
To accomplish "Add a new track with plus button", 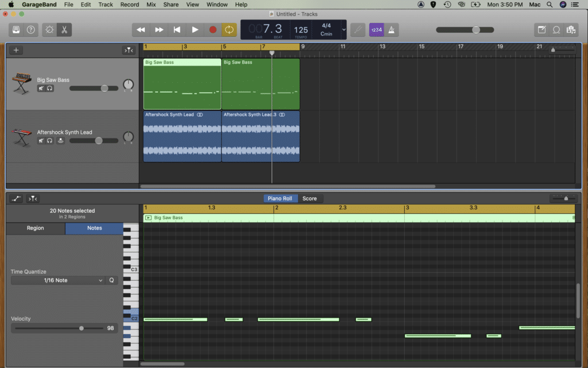I will [16, 50].
